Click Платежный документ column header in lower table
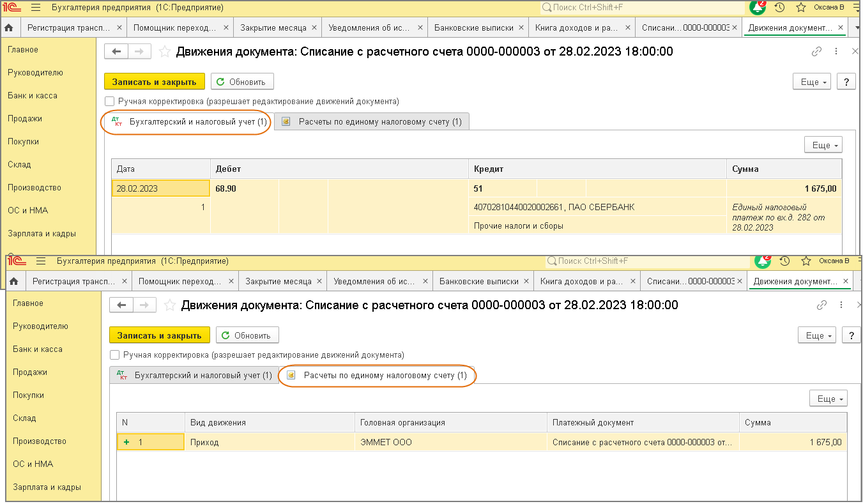The height and width of the screenshot is (504, 863). 643,422
